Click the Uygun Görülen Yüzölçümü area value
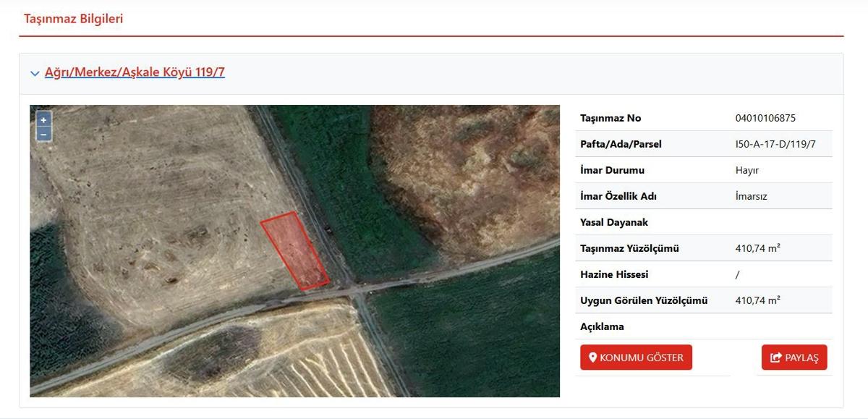The width and height of the screenshot is (868, 419). point(757,300)
